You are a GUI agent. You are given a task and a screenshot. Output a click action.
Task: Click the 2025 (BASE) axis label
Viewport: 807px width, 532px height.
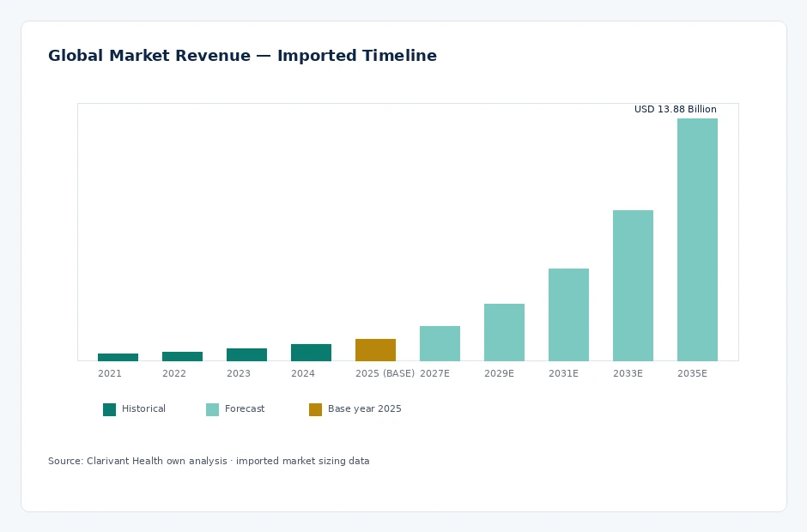coord(385,373)
